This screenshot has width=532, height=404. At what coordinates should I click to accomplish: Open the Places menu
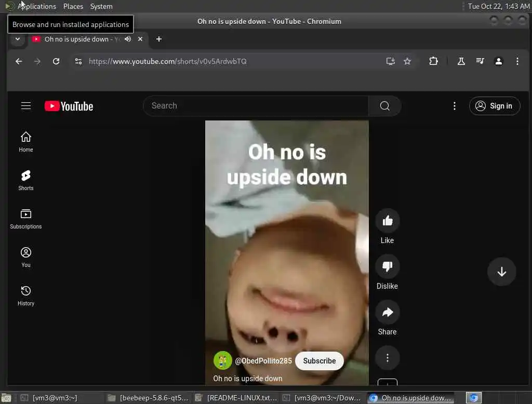point(73,6)
